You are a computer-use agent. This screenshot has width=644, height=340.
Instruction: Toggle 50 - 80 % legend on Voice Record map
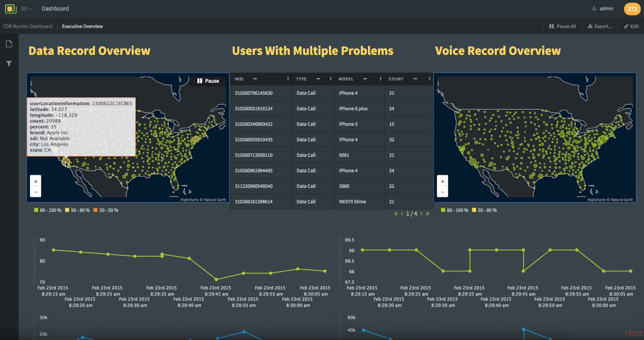click(x=485, y=210)
